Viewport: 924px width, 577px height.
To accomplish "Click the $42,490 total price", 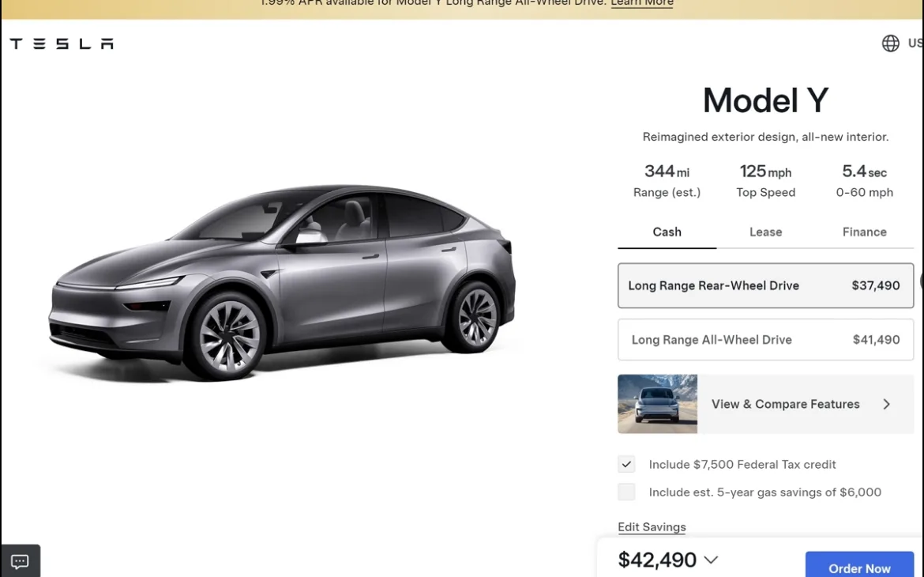I will click(657, 560).
